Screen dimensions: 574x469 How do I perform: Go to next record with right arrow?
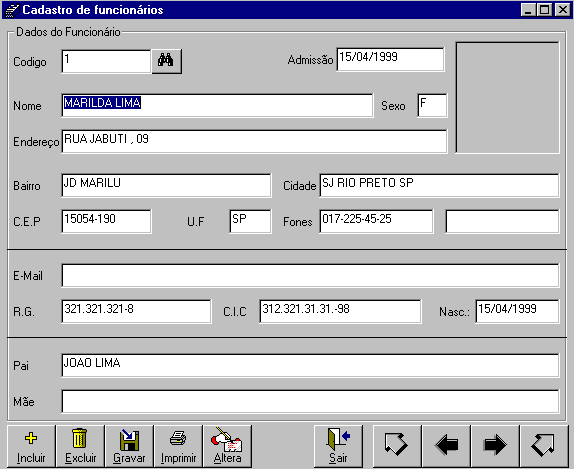coord(495,446)
